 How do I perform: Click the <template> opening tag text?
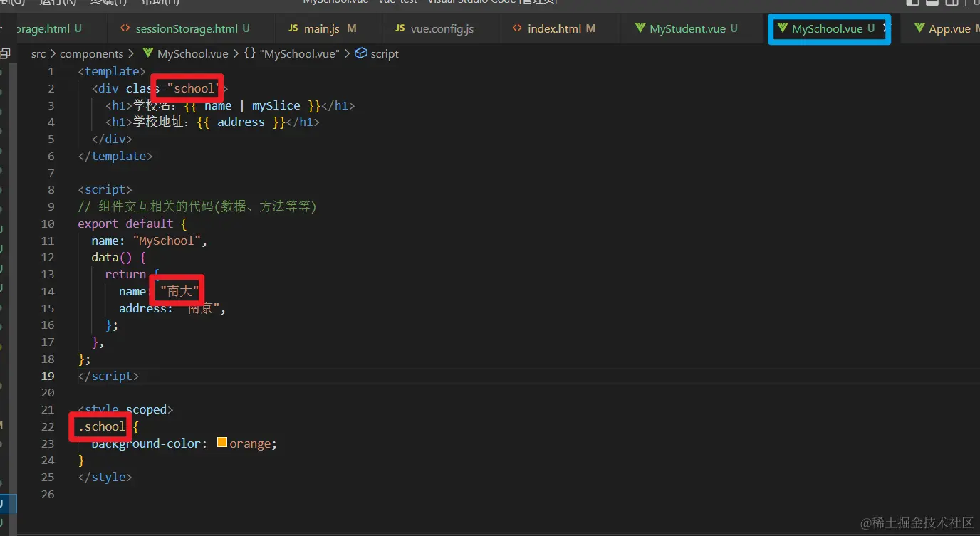coord(112,71)
